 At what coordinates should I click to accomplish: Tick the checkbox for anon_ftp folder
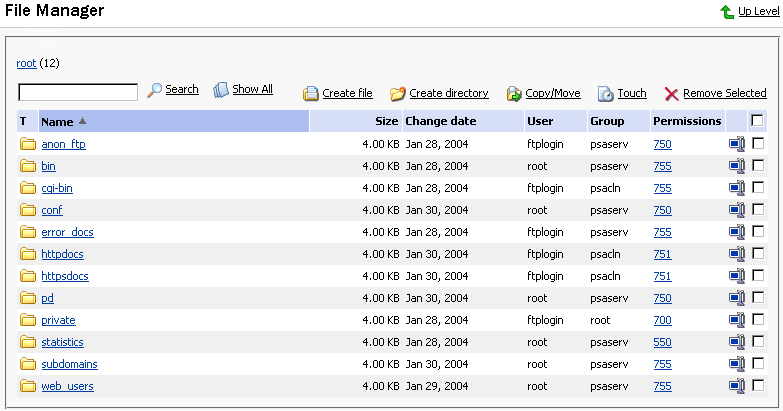(x=758, y=144)
